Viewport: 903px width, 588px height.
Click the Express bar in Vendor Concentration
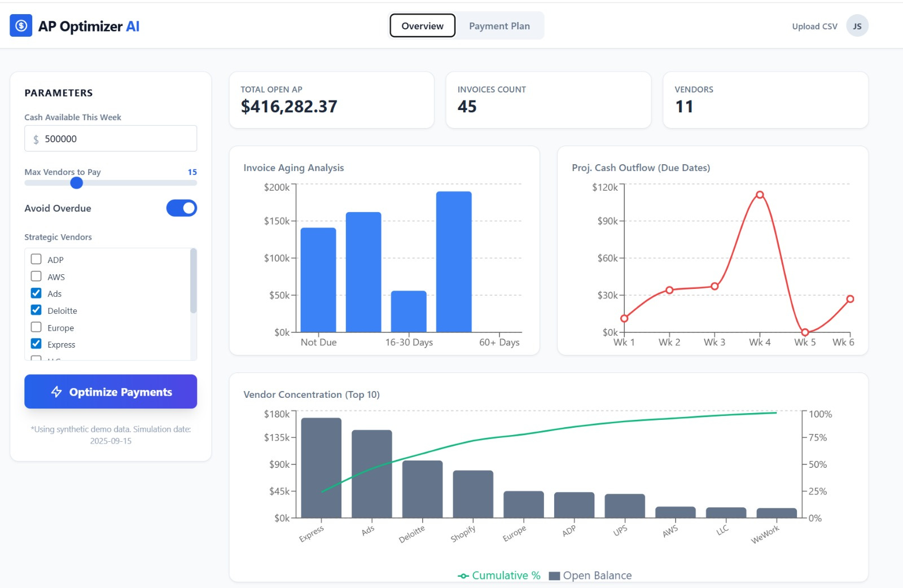(321, 468)
